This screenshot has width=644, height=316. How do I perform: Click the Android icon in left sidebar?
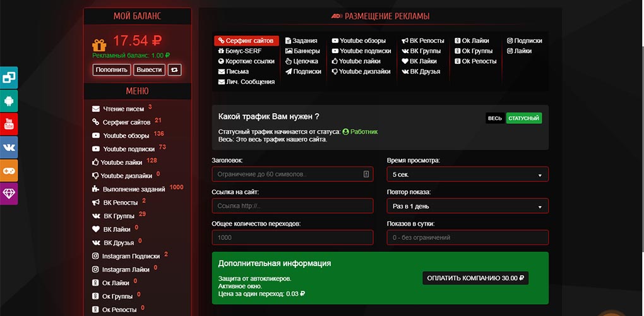coord(9,100)
